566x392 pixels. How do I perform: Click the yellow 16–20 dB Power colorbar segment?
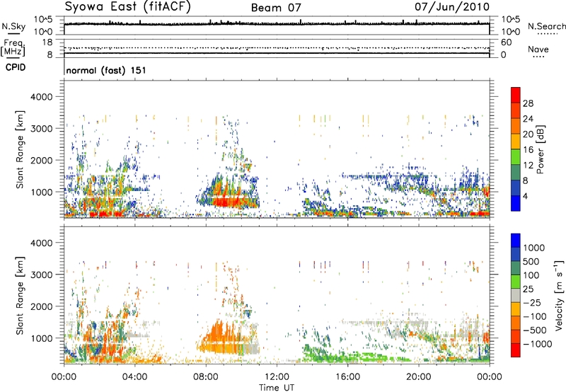pyautogui.click(x=516, y=141)
